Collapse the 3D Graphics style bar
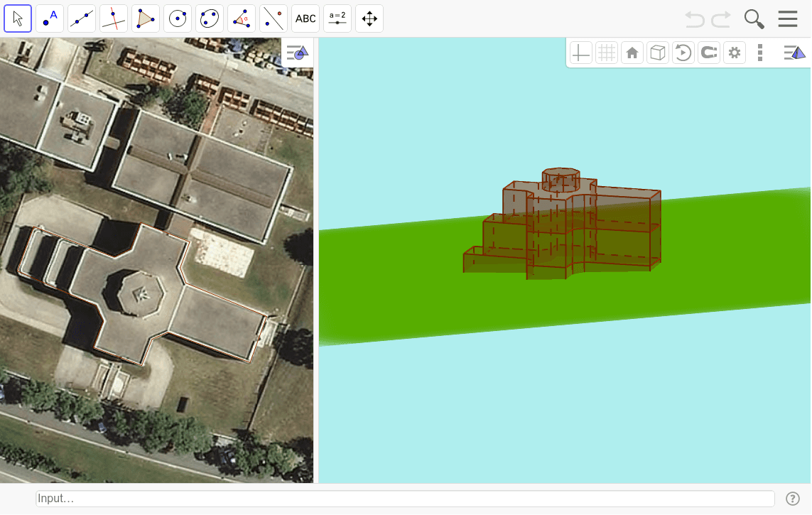 coord(794,53)
